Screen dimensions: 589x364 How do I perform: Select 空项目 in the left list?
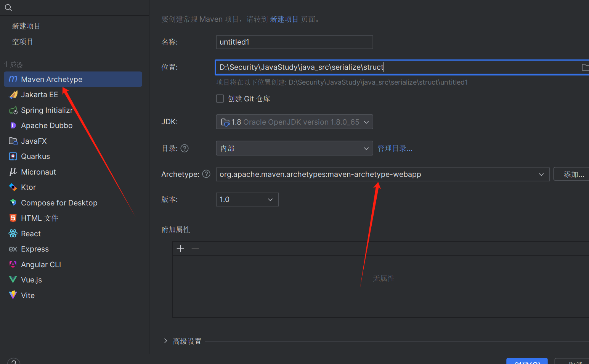pyautogui.click(x=22, y=42)
